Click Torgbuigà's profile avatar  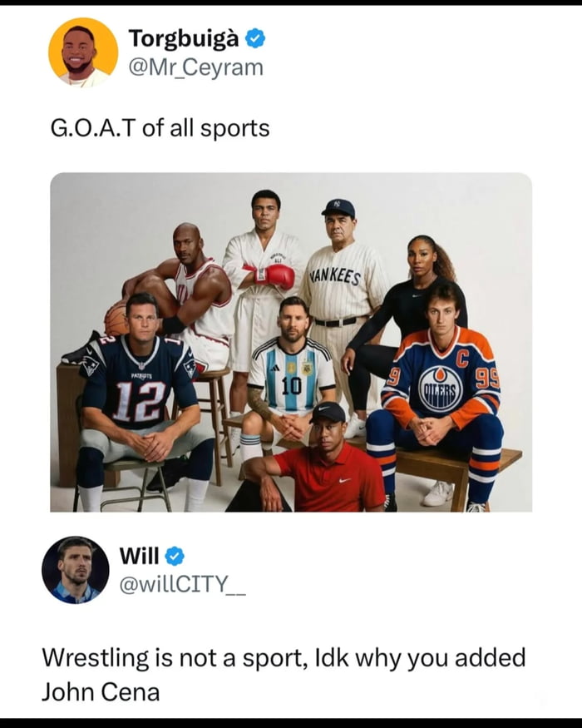click(83, 52)
